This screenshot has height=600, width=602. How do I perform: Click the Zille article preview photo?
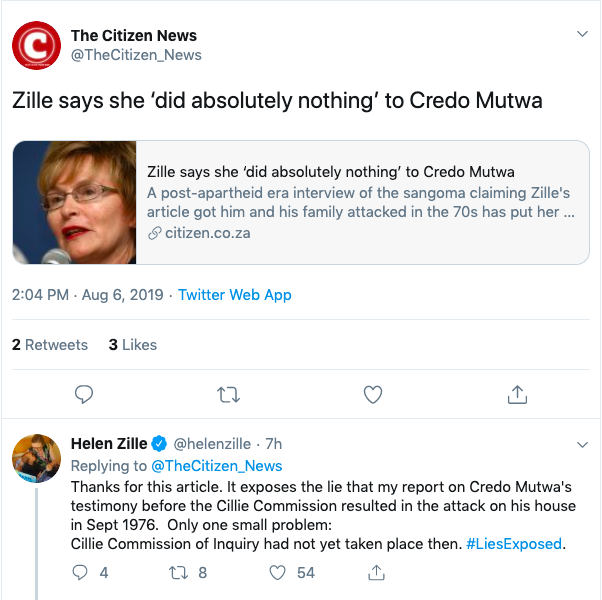74,202
